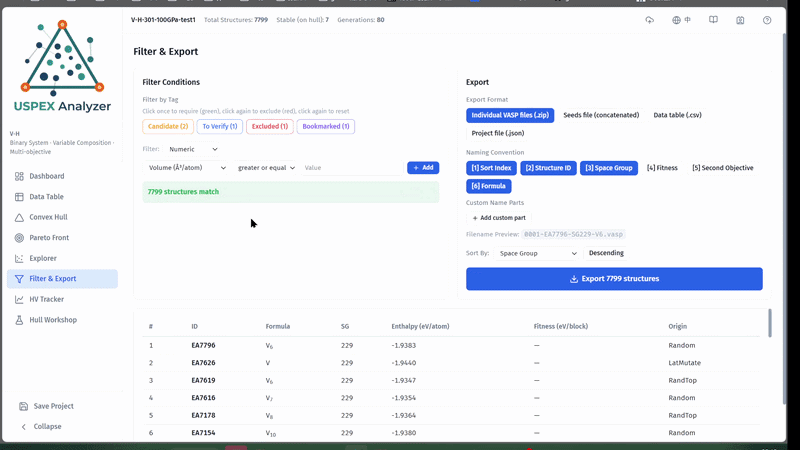Click the blue Add filter button
Screen dimensions: 800x450
pyautogui.click(x=423, y=167)
